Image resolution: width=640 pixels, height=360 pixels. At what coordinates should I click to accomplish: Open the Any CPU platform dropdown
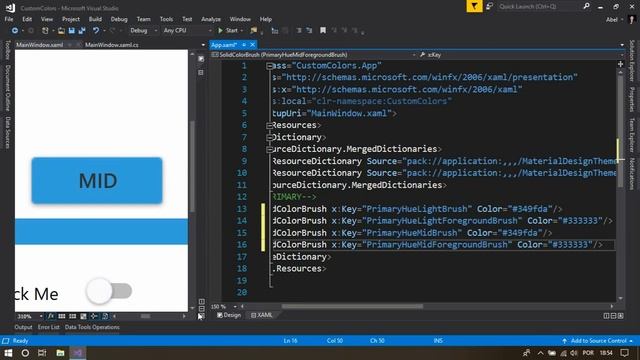pyautogui.click(x=187, y=31)
